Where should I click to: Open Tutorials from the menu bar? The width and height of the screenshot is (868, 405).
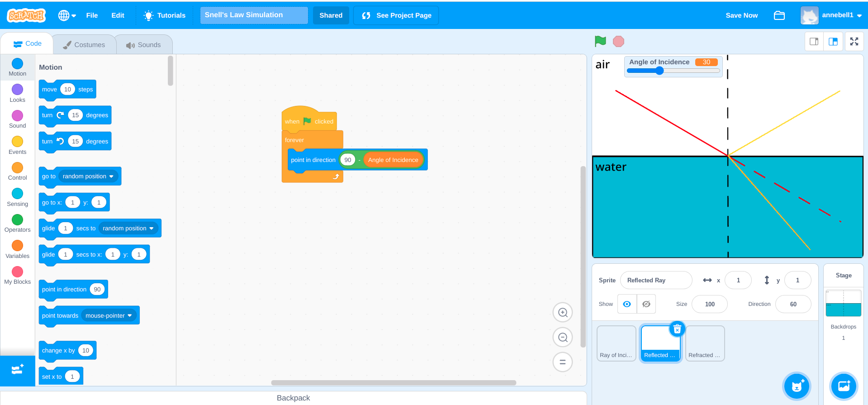coord(165,15)
